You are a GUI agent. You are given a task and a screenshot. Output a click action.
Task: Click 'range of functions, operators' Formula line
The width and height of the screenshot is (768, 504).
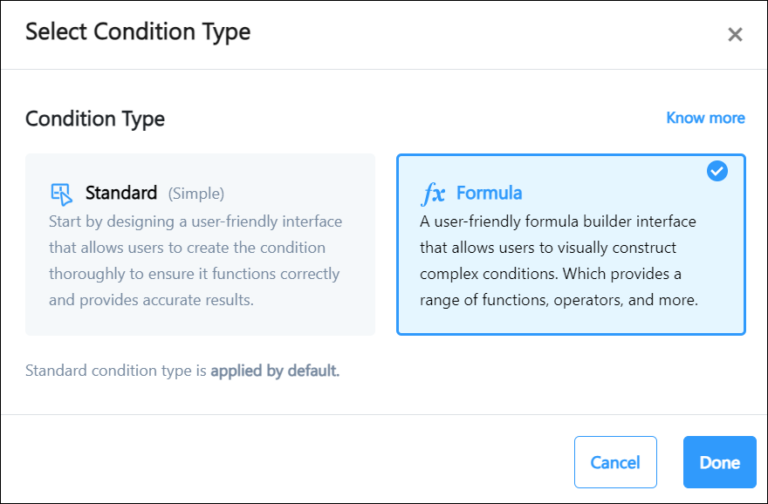pos(559,299)
